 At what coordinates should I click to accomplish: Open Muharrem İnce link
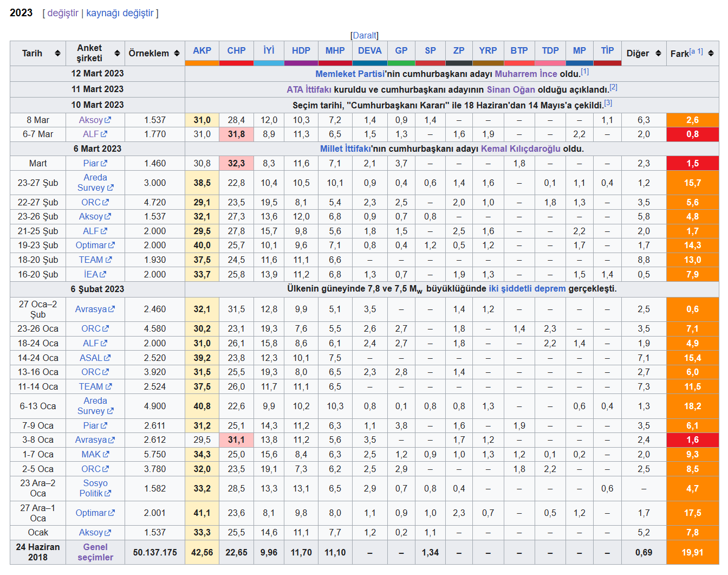point(526,74)
